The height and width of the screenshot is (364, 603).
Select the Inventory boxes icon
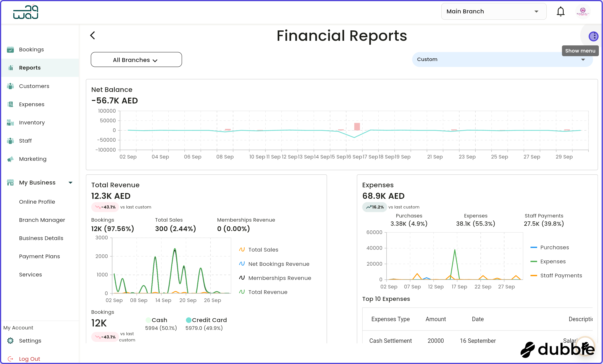click(10, 122)
